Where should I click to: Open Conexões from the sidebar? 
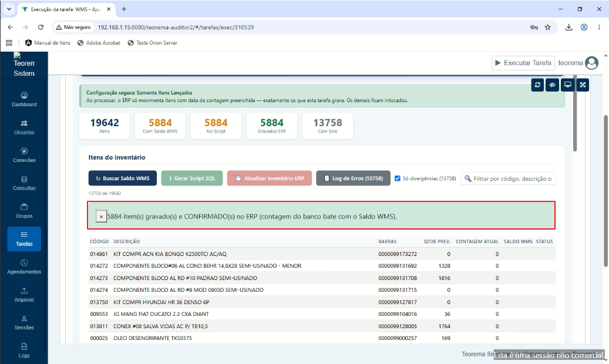coord(24,156)
